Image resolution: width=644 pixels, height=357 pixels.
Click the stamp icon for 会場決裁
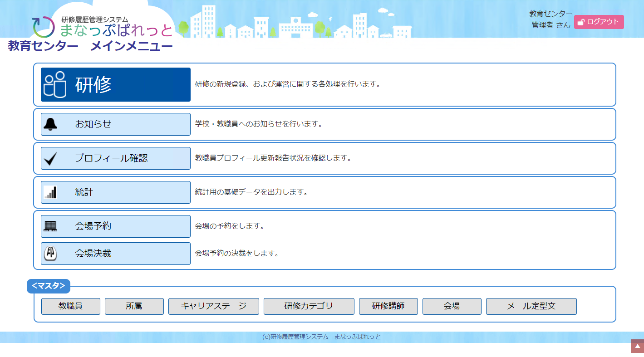[50, 254]
